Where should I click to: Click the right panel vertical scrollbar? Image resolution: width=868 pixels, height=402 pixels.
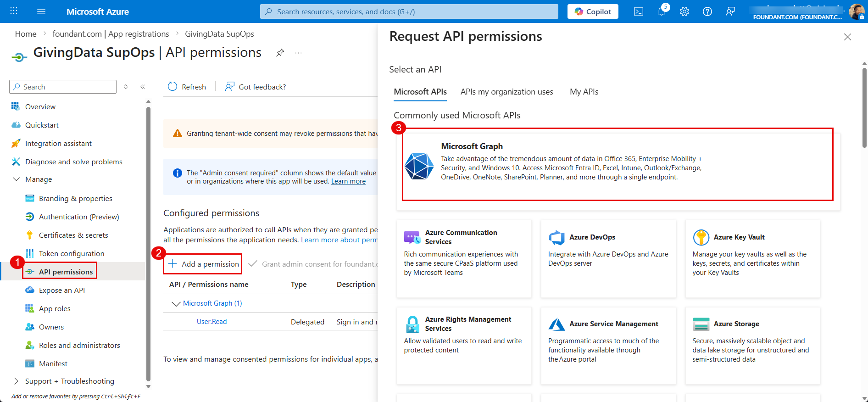pyautogui.click(x=864, y=108)
